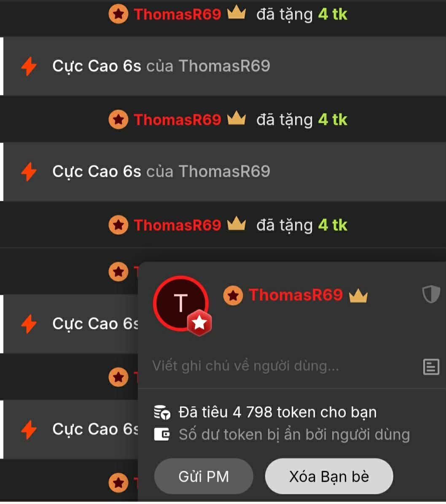Click the red star badge on the avatar
This screenshot has width=446, height=504.
[199, 322]
